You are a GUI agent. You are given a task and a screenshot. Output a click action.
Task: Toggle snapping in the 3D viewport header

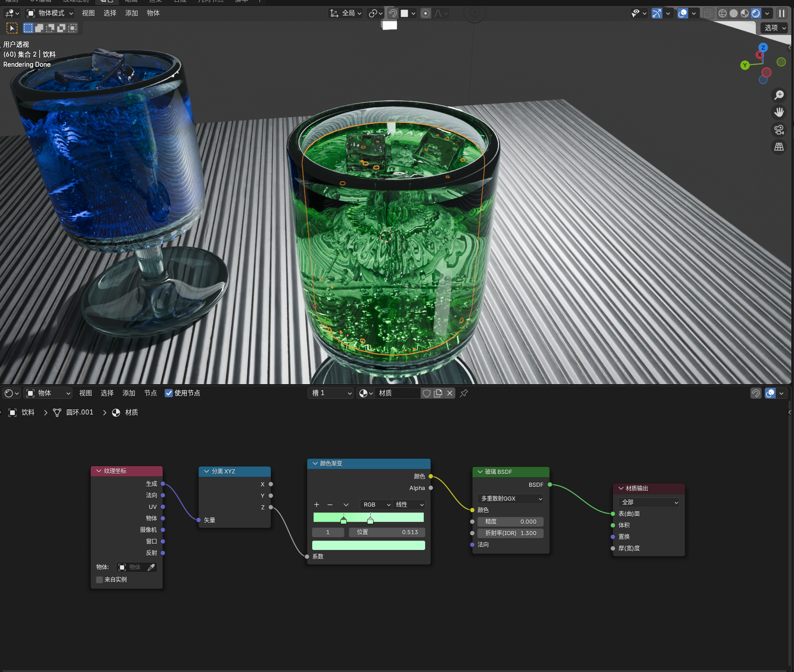(392, 13)
